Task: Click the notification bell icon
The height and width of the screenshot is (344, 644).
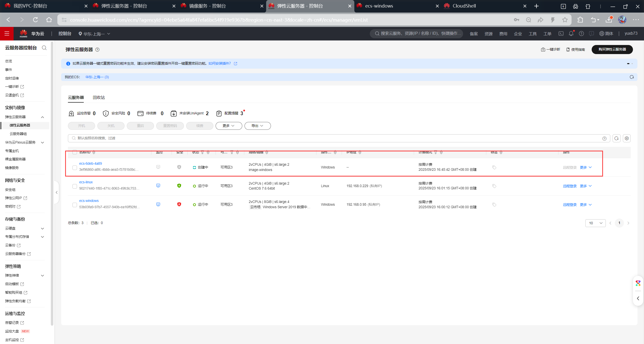Action: (x=571, y=33)
